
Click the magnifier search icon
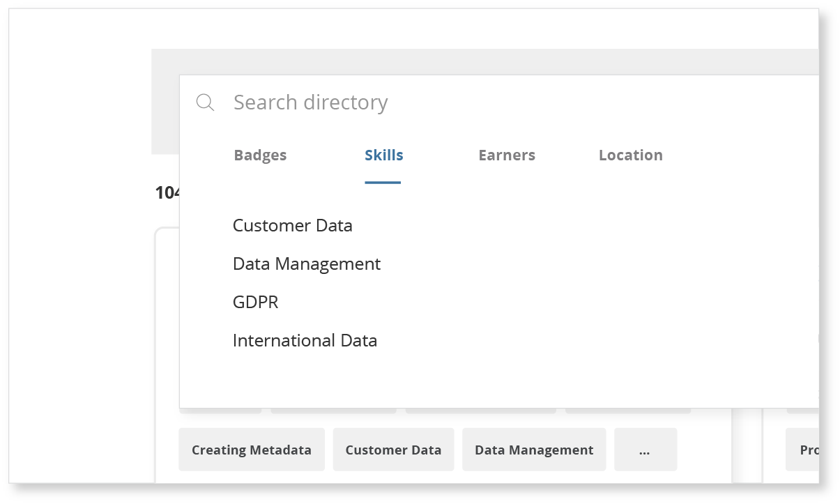205,103
